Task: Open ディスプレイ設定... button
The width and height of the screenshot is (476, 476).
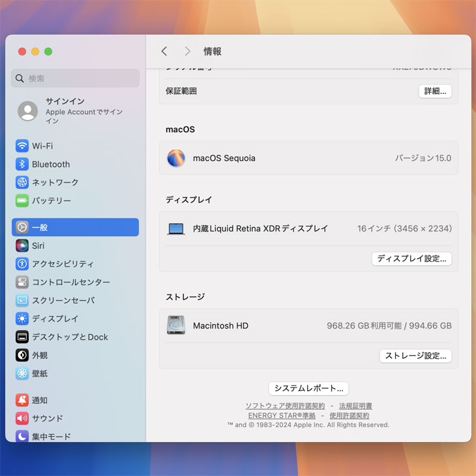Action: (411, 259)
